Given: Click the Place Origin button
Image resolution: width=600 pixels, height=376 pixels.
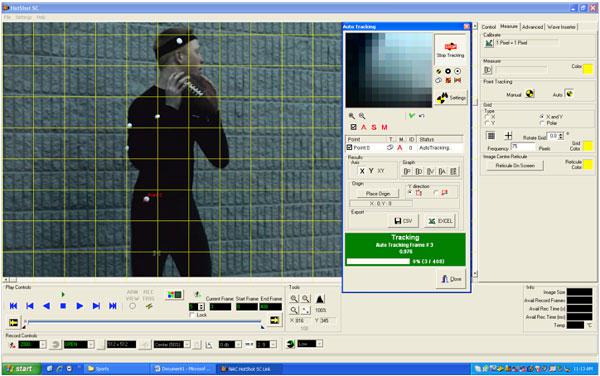Looking at the screenshot, I should coord(378,194).
